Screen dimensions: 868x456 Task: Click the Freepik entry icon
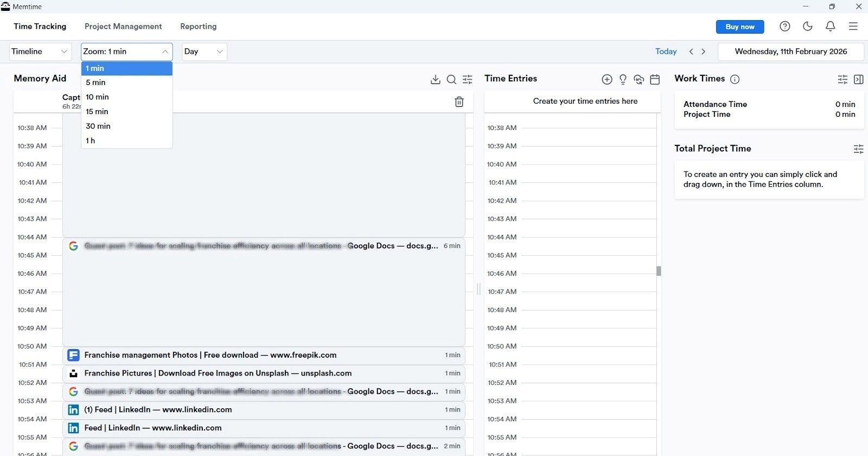click(x=73, y=355)
